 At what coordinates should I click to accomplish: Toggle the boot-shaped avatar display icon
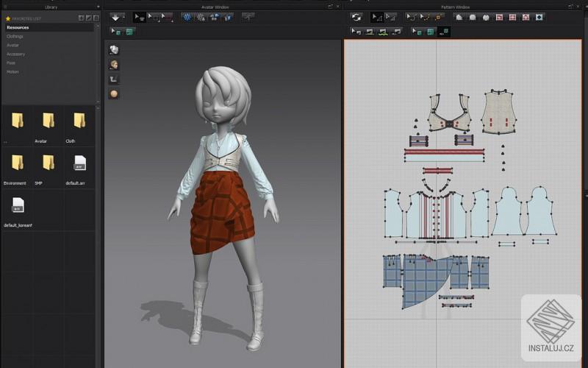[x=114, y=79]
